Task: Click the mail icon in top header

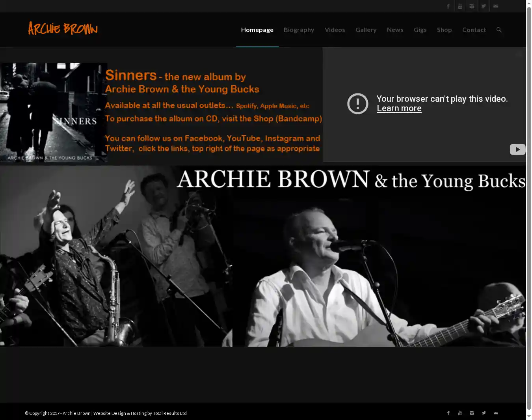Action: click(x=495, y=6)
